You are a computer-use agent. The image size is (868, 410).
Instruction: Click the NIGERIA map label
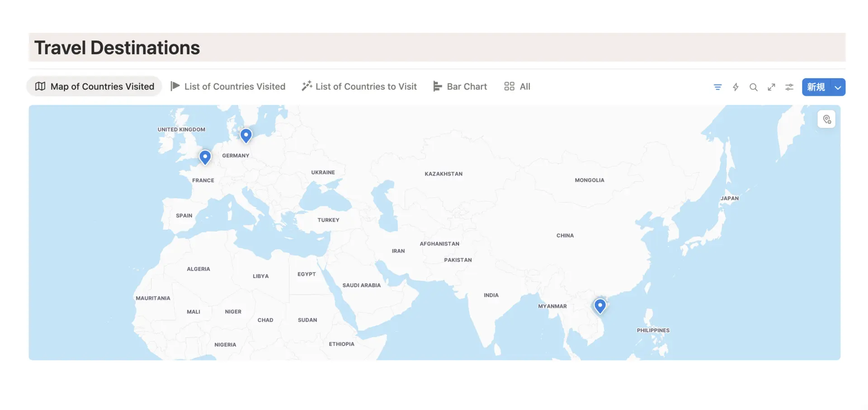pos(225,345)
